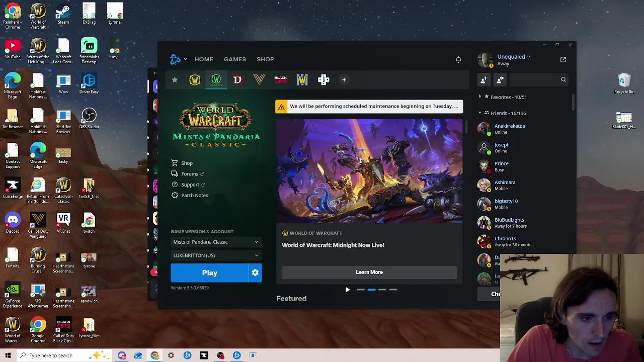
Task: Open the LUKEBRITTON (US) account dropdown
Action: (x=216, y=255)
